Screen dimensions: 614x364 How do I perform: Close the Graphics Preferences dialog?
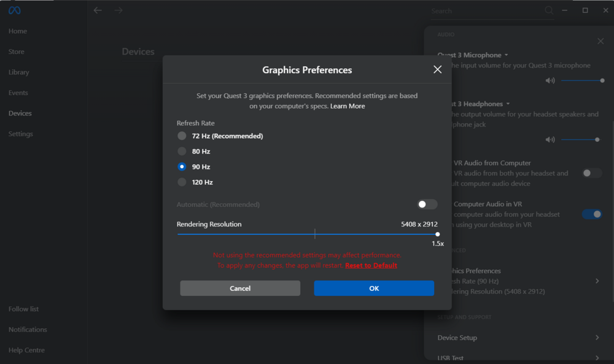click(437, 70)
